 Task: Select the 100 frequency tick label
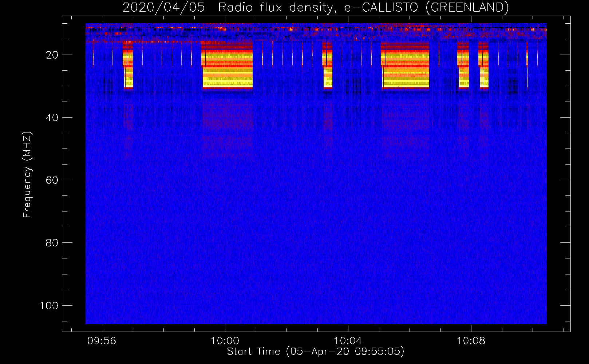click(49, 305)
